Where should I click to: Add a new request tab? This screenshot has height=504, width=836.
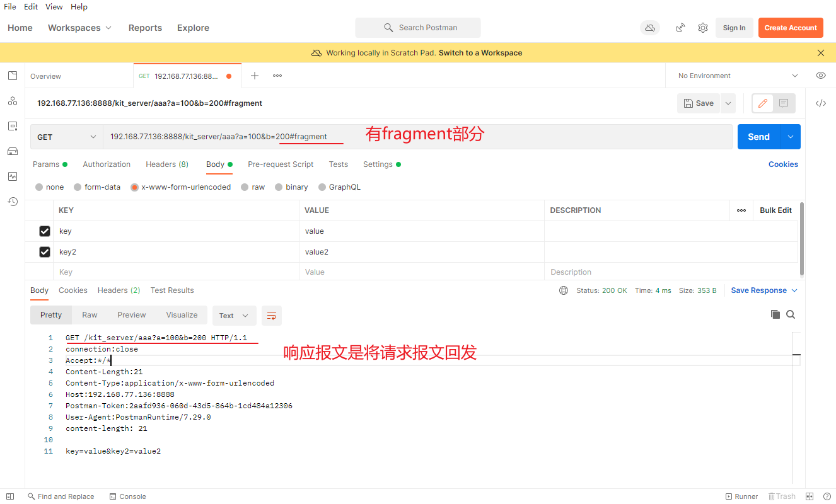(x=255, y=76)
